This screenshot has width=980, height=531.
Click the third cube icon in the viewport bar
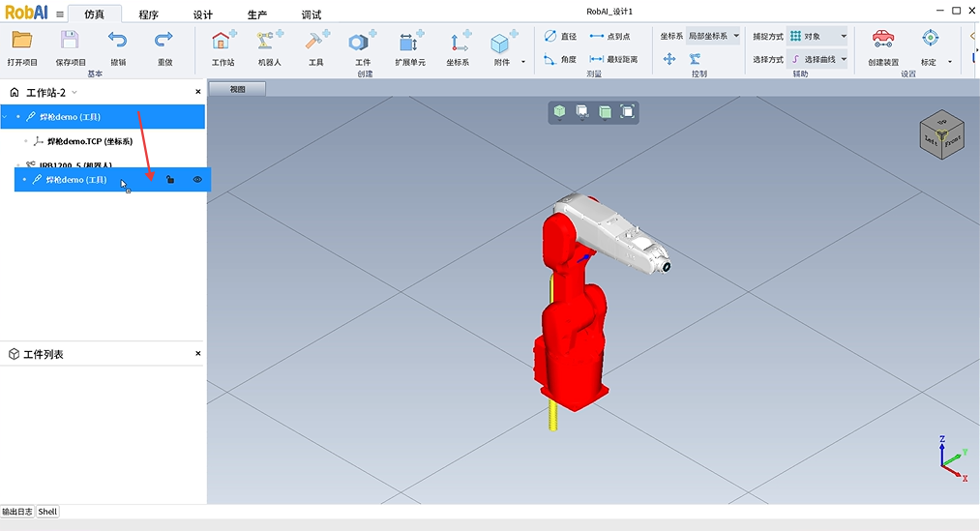(605, 111)
